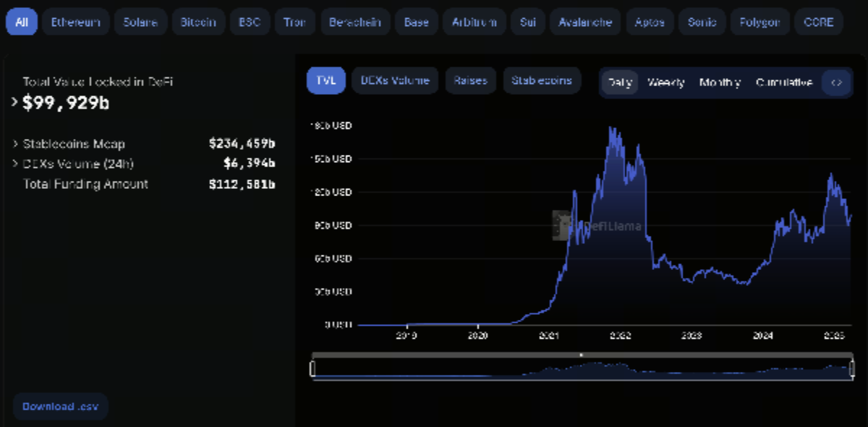Toggle Stablecoins on the chart
This screenshot has height=427, width=868.
[542, 81]
